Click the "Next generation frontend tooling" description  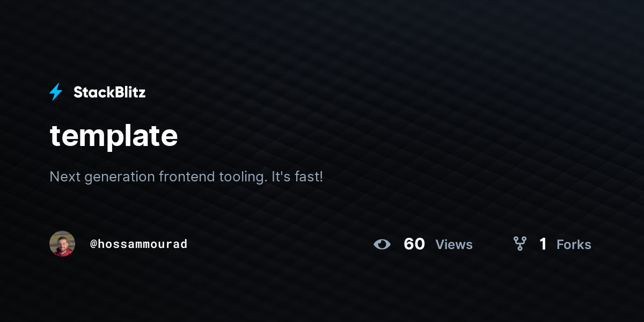158,177
